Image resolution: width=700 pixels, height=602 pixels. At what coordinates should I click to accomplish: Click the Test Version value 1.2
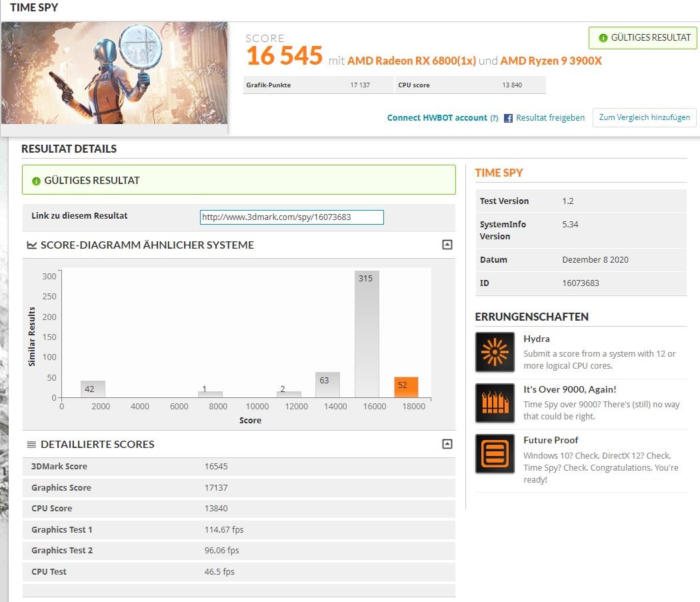point(568,201)
